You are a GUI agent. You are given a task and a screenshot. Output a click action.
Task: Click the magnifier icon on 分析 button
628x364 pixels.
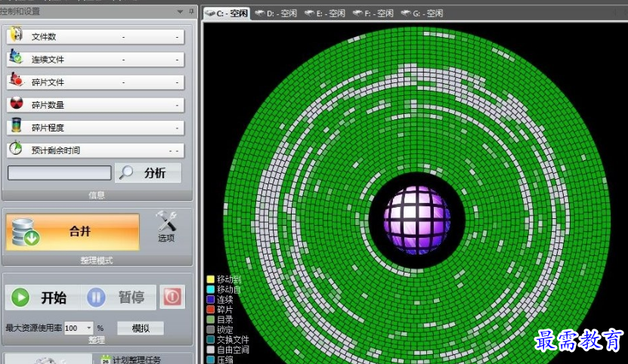(x=126, y=173)
